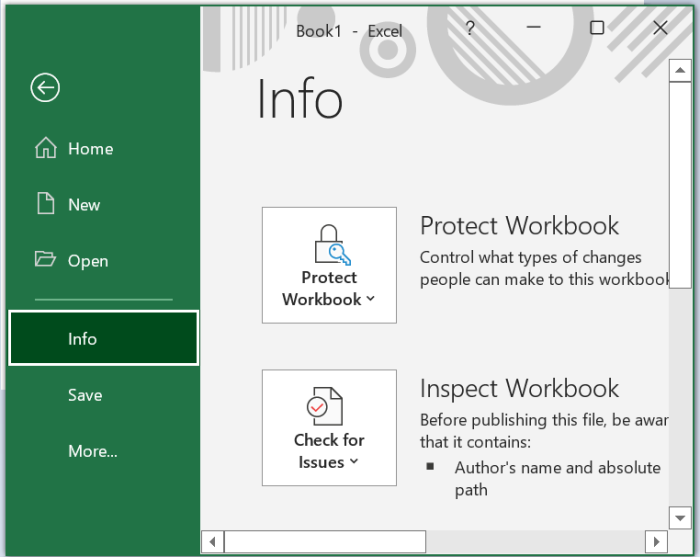The image size is (700, 557).
Task: Click the scroll right arrow
Action: pyautogui.click(x=656, y=542)
